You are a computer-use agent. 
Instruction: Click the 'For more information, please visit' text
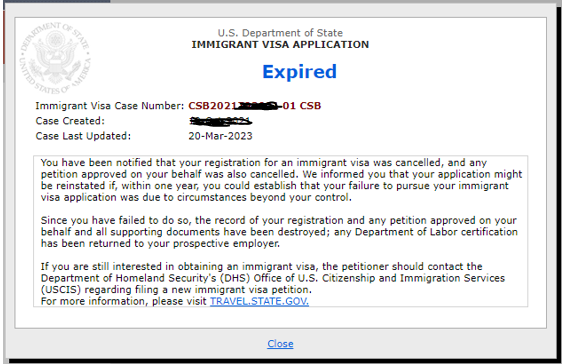click(x=124, y=301)
